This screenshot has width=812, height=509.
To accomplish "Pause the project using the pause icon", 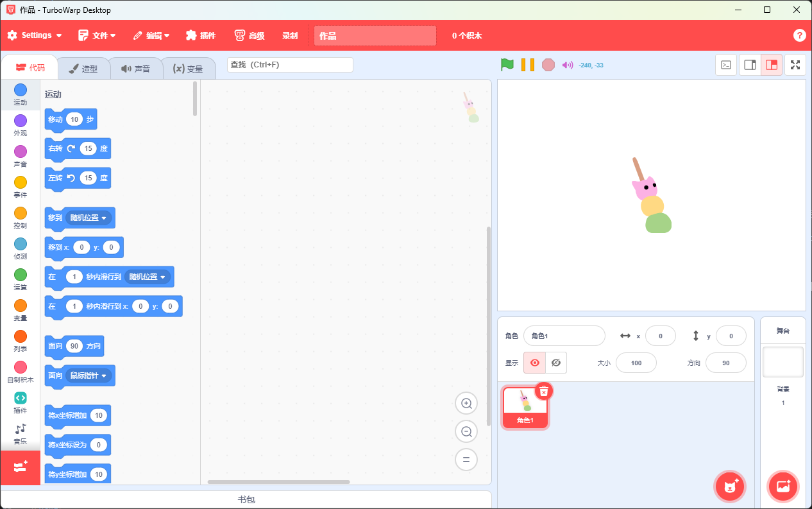I will pos(527,64).
